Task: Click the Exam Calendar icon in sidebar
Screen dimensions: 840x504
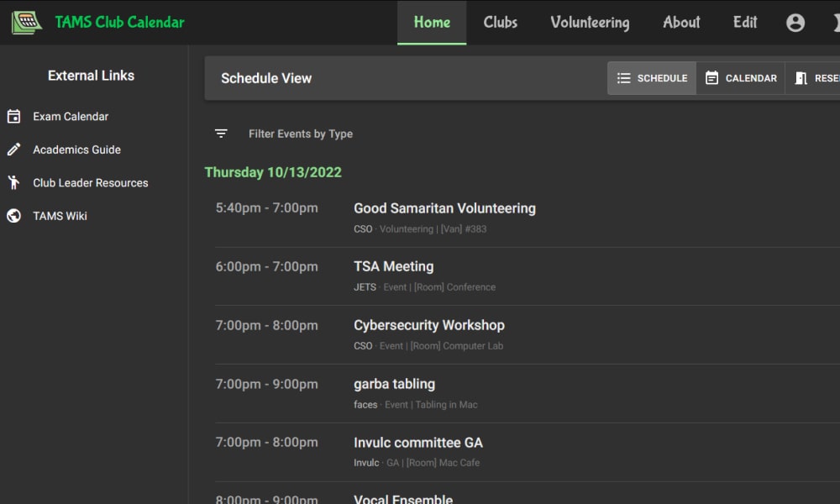Action: pos(14,116)
